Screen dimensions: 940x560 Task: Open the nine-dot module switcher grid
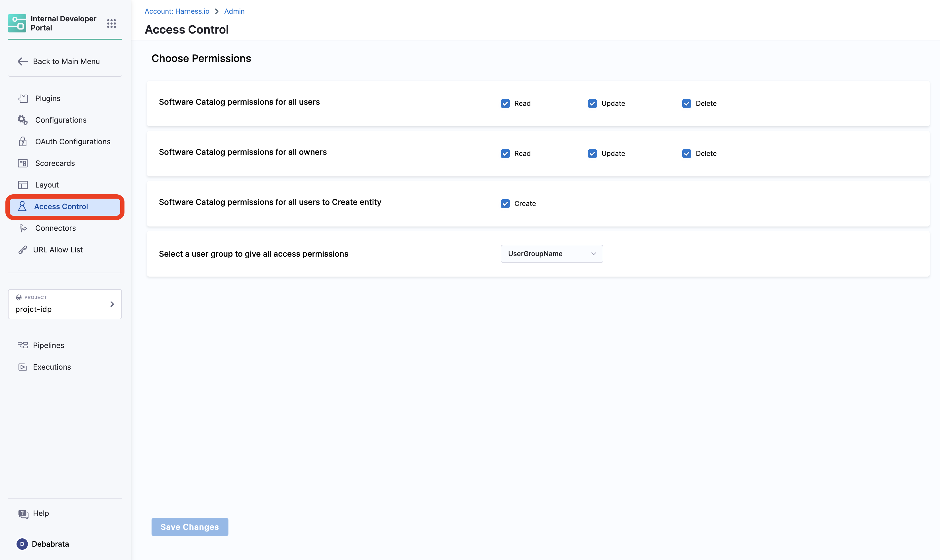click(x=111, y=23)
